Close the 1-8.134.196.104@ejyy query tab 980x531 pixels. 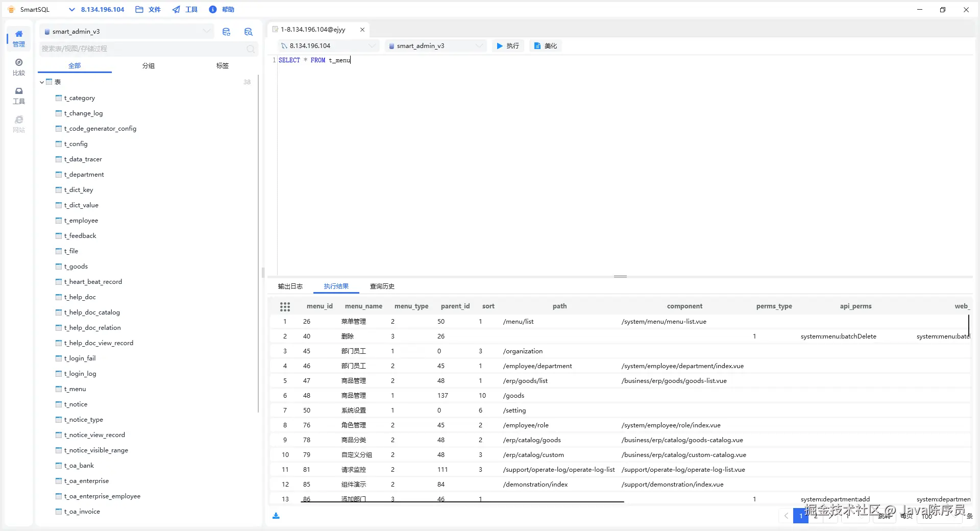[x=362, y=30]
